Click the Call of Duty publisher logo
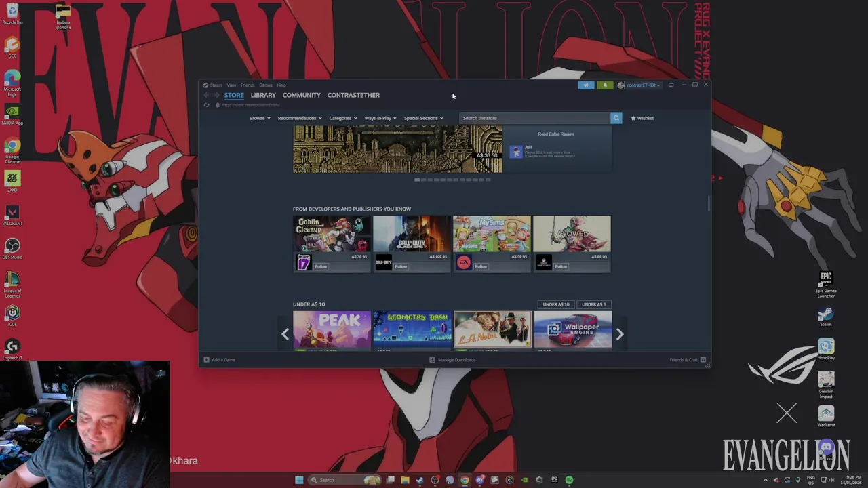 tap(383, 263)
